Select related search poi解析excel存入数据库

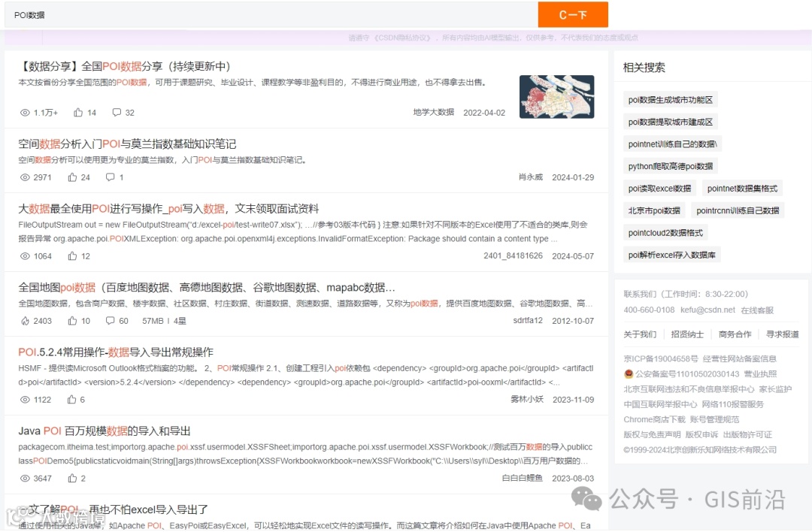(x=671, y=255)
